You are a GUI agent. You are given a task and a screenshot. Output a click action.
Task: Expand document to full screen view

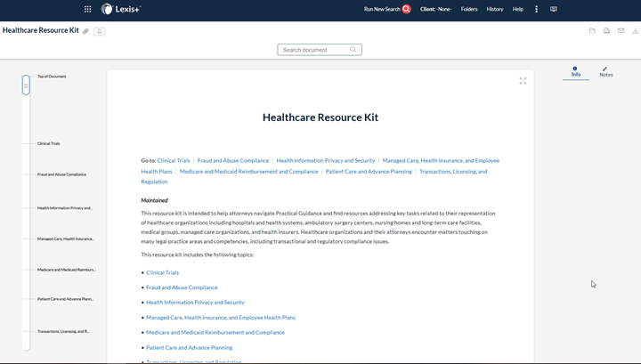pyautogui.click(x=523, y=81)
